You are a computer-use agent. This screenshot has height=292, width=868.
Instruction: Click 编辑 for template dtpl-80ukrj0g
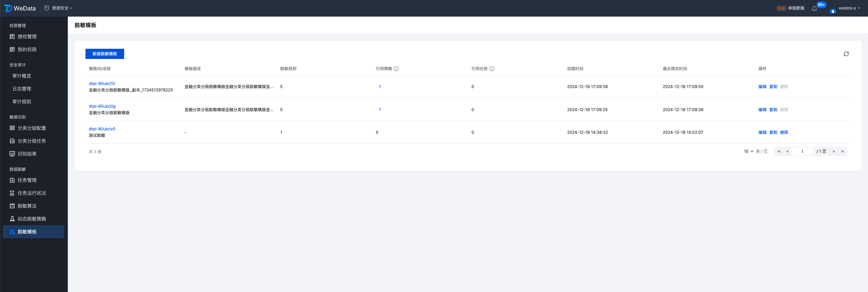763,110
